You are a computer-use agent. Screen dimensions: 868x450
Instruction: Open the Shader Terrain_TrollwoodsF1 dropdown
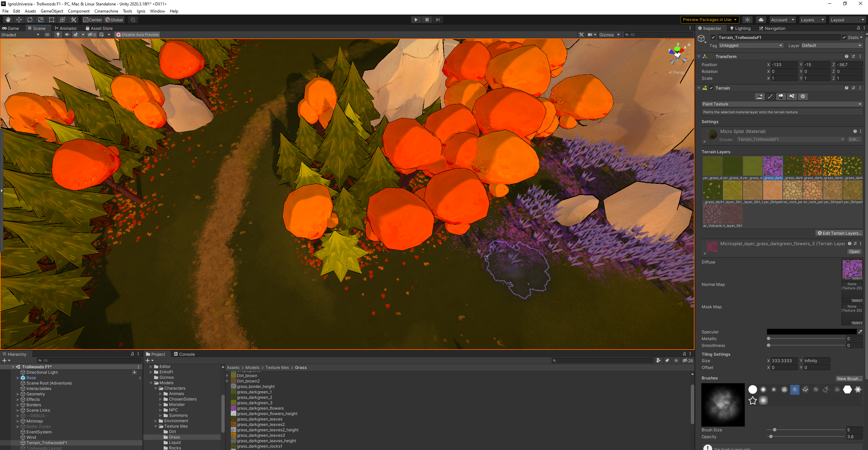click(791, 139)
